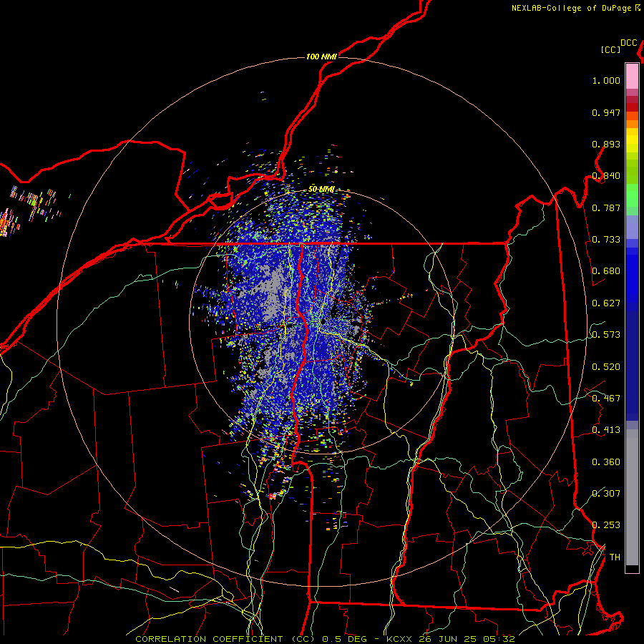
Task: Select the 0.947 scale value
Action: click(606, 112)
